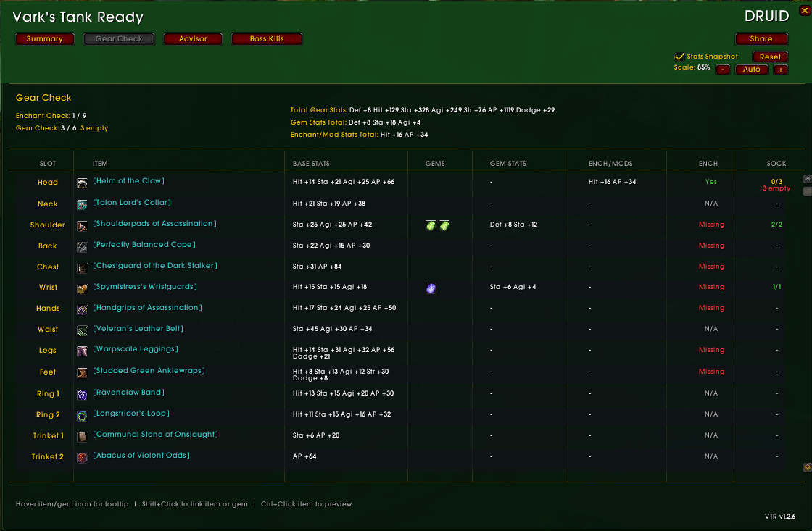812x531 pixels.
Task: Click the 'Total Gear Stats' summary line
Action: click(x=423, y=110)
